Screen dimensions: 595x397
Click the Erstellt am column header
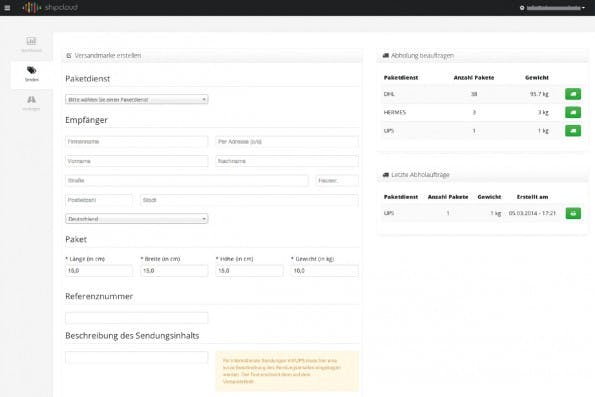532,197
